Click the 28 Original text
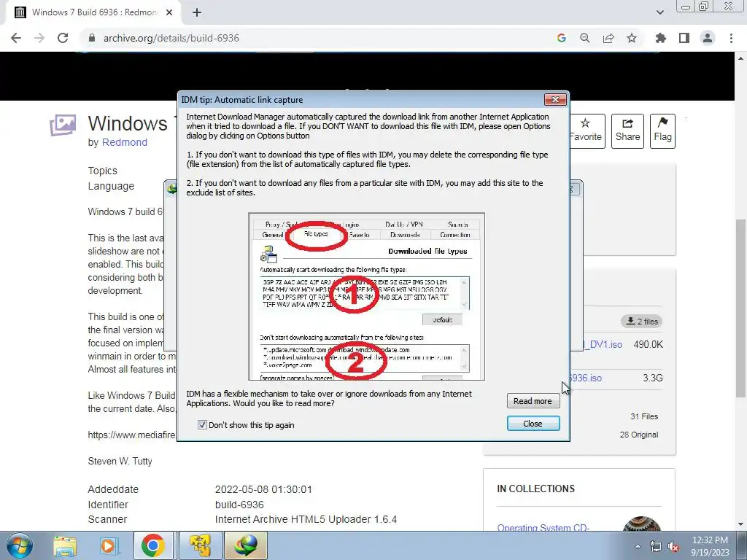The height and width of the screenshot is (560, 747). [639, 435]
